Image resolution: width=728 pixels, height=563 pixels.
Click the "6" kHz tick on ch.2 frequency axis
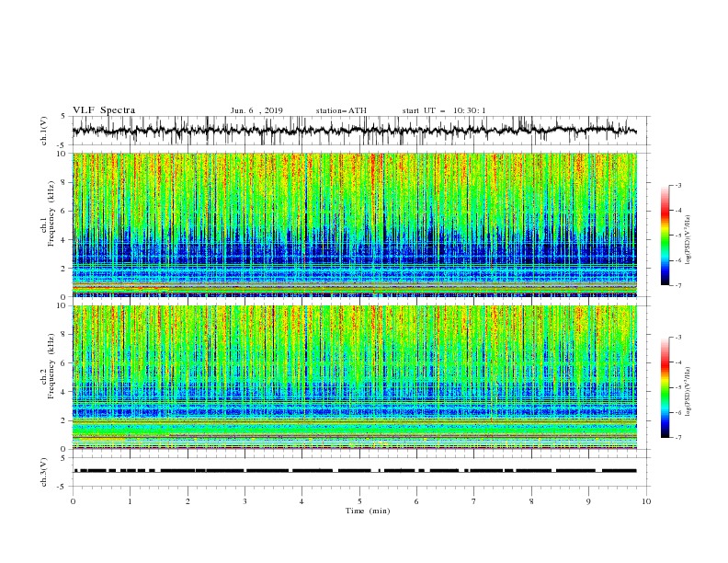(63, 363)
